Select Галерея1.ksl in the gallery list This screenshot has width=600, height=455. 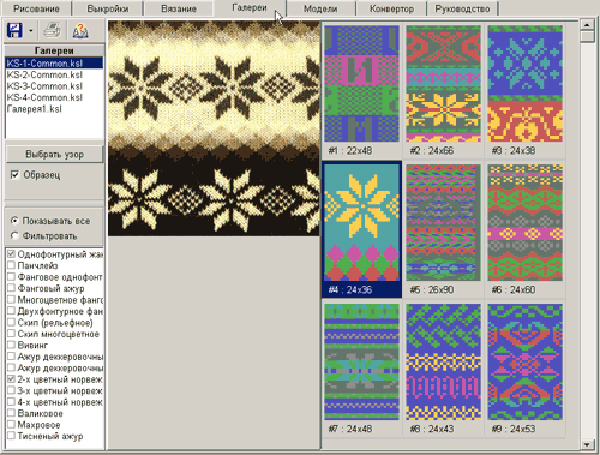tap(35, 108)
